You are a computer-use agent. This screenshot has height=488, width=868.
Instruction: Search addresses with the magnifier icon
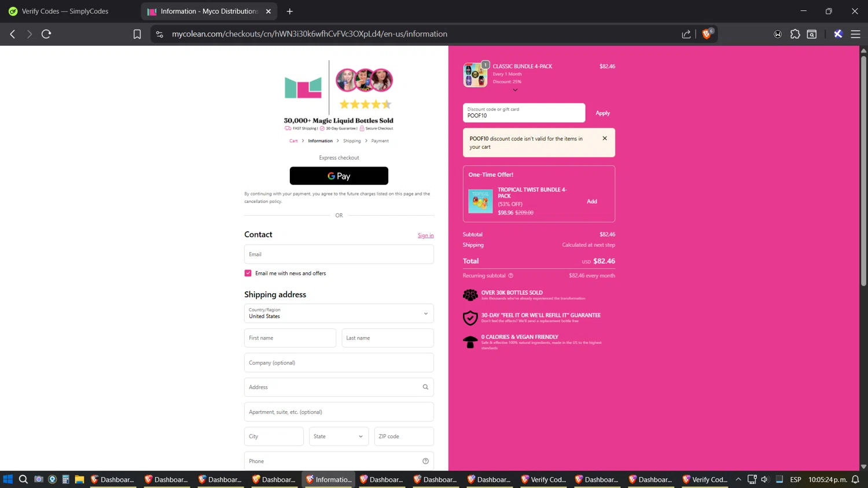[x=425, y=387]
